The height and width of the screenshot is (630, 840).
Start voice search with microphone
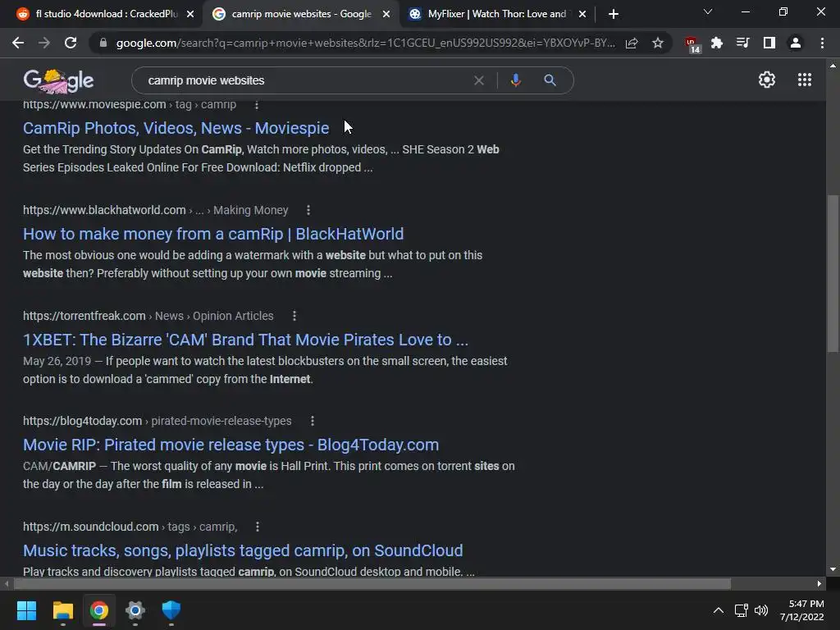pyautogui.click(x=515, y=80)
